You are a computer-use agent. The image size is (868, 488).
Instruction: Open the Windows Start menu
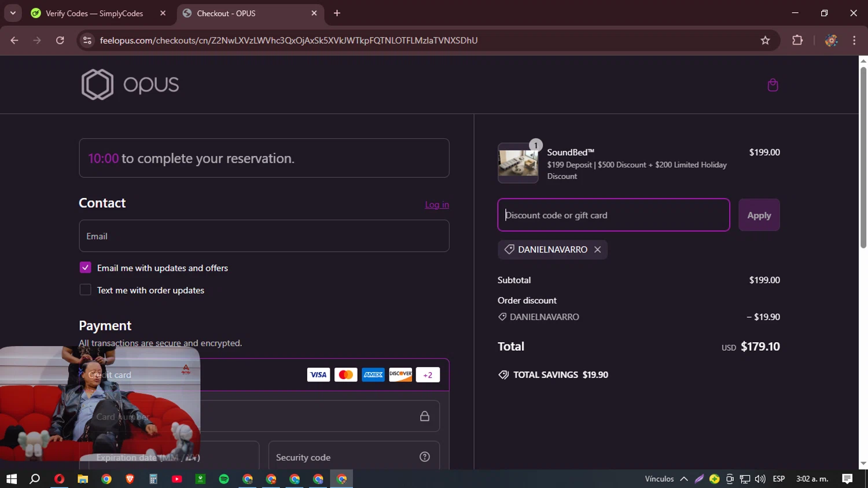click(x=12, y=479)
